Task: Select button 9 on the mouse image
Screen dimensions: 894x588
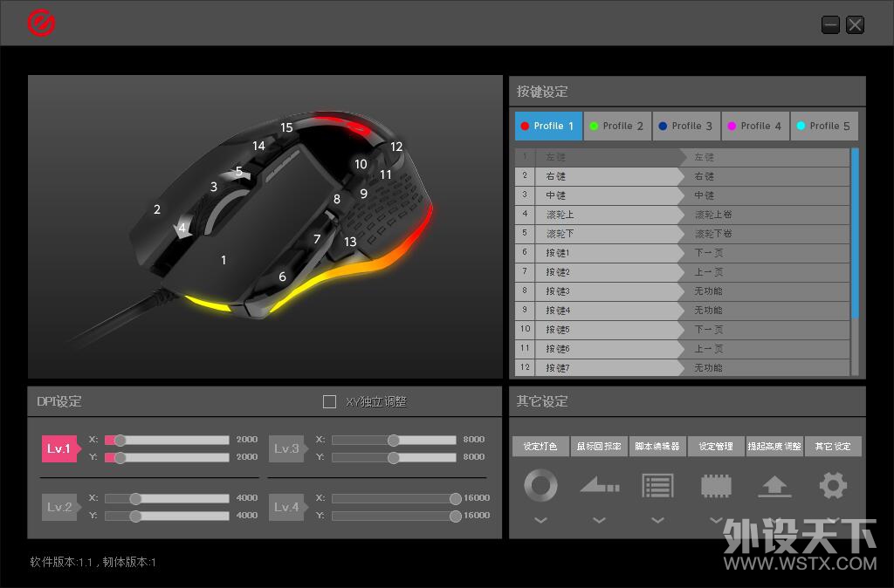Action: coord(364,194)
